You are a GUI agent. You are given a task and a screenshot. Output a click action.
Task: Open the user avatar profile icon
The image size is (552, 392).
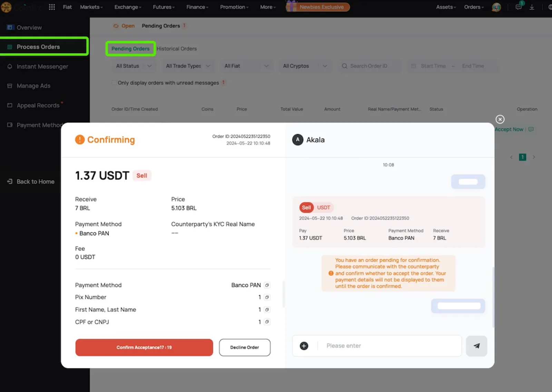point(496,7)
